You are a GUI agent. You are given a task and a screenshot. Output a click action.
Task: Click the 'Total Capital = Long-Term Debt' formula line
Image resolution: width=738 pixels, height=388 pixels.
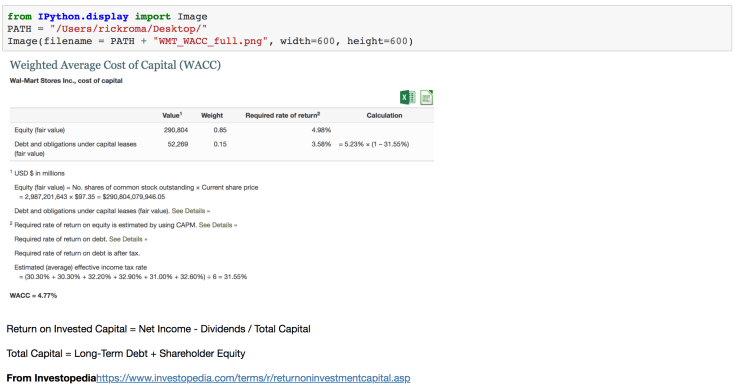coord(126,354)
